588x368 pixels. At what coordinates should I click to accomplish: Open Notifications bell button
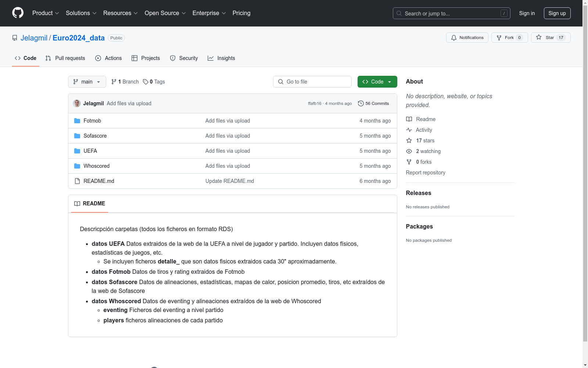point(467,38)
